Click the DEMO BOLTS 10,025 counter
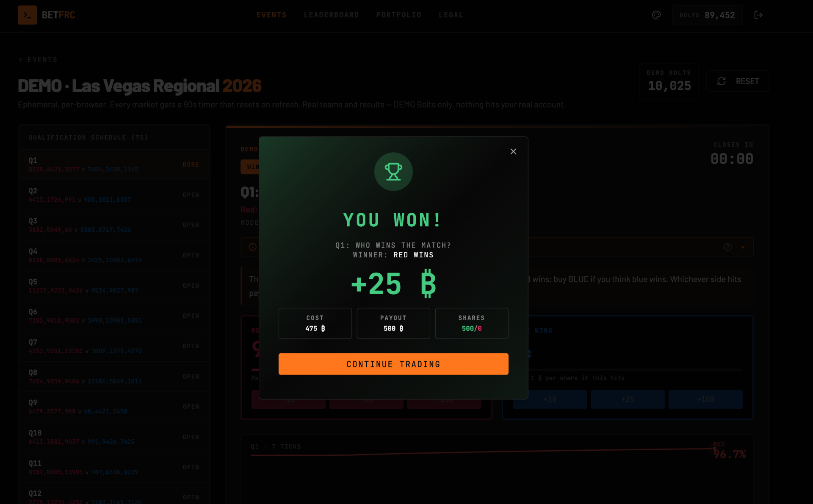 pos(669,81)
